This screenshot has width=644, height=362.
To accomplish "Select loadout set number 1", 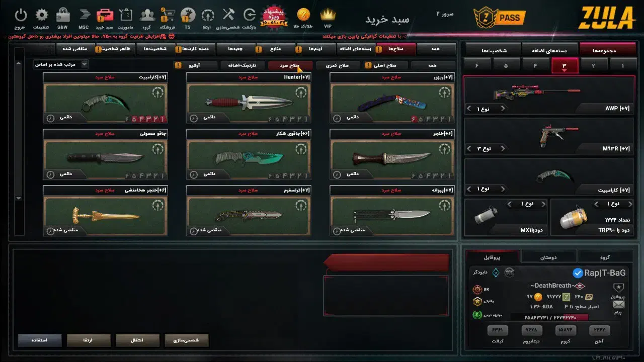I will [623, 65].
